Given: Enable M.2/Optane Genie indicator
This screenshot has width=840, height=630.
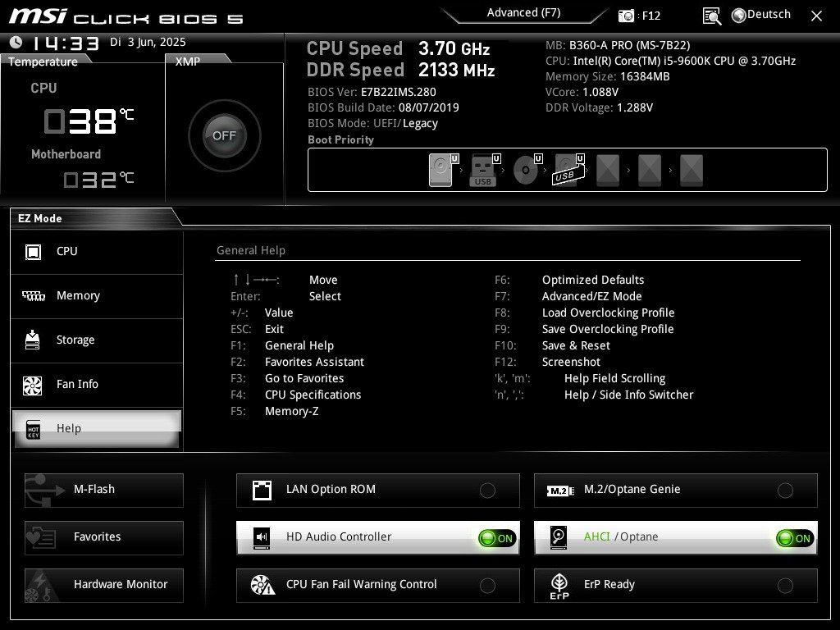Looking at the screenshot, I should click(x=785, y=491).
